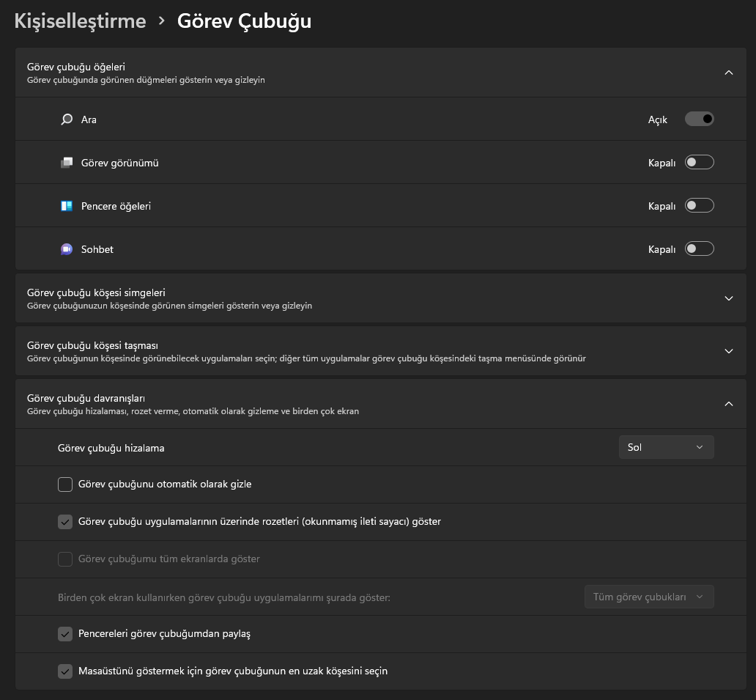Click the Sohbet chat icon
The height and width of the screenshot is (700, 756).
coord(67,249)
